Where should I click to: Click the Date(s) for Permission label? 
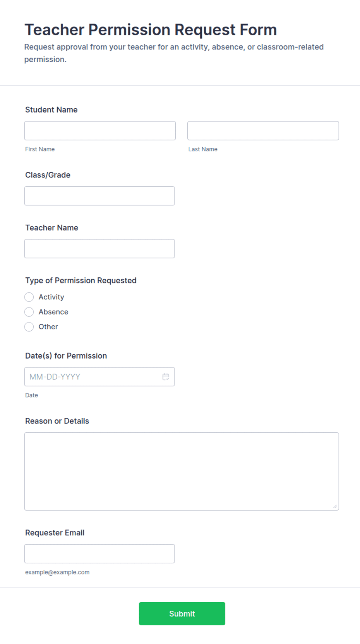[66, 356]
